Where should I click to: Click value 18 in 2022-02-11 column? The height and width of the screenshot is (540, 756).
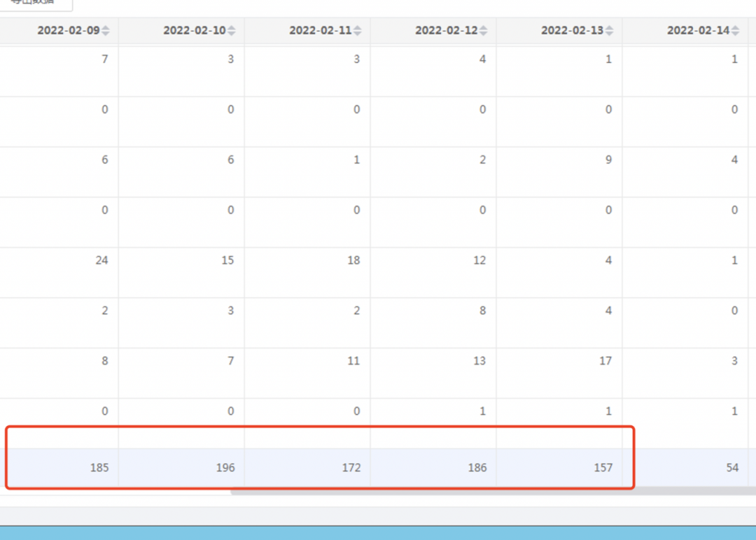point(353,261)
